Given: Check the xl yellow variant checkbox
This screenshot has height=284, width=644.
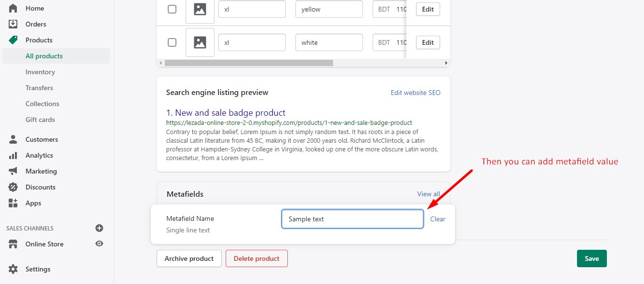Looking at the screenshot, I should [x=172, y=9].
